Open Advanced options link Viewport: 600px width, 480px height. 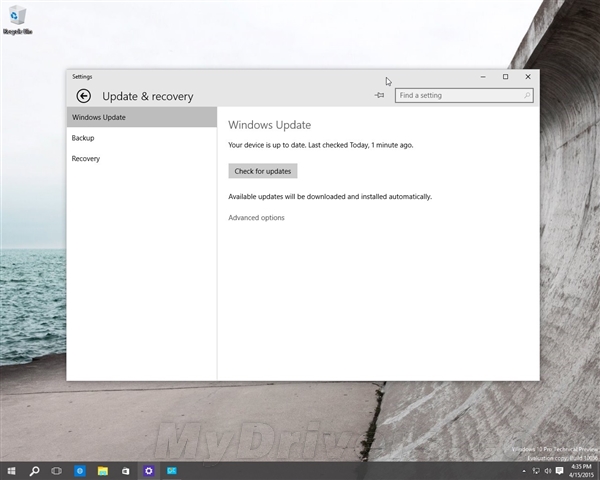[256, 217]
